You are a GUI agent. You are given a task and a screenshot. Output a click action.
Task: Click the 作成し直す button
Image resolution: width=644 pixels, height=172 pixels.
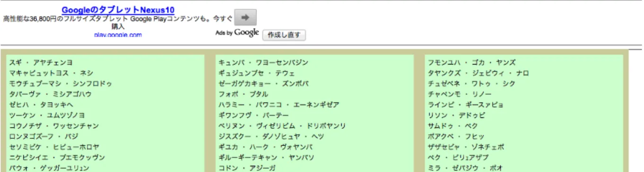284,35
